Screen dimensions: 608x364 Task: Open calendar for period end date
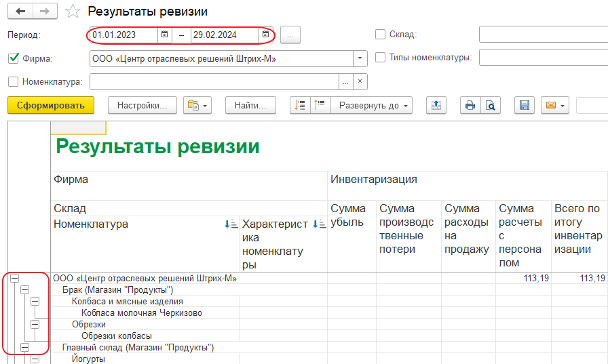pos(265,35)
